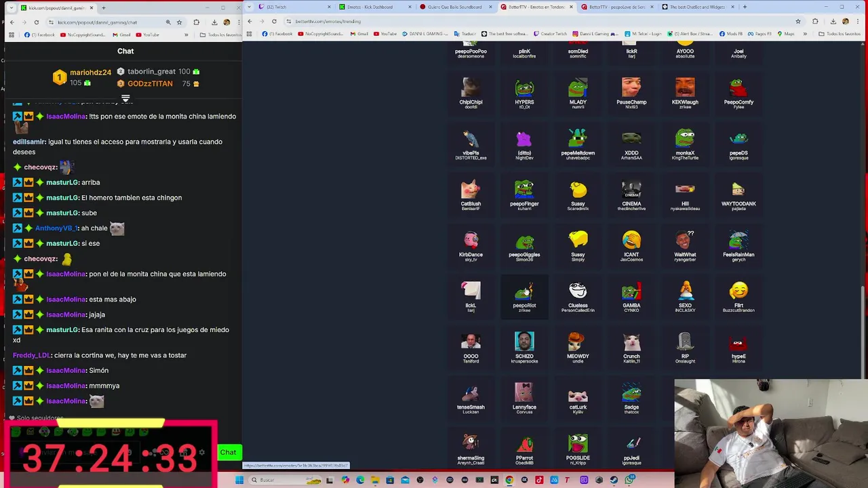
Task: Switch to The best ChatBot and Widgets tab
Action: pos(697,7)
